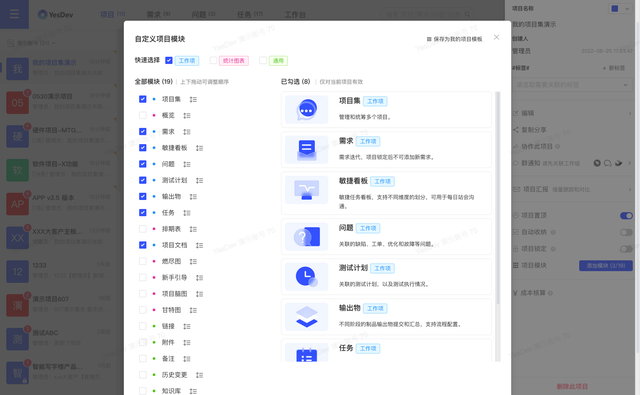The height and width of the screenshot is (395, 640).
Task: Close the 自定义项目模块 dialog
Action: (496, 37)
